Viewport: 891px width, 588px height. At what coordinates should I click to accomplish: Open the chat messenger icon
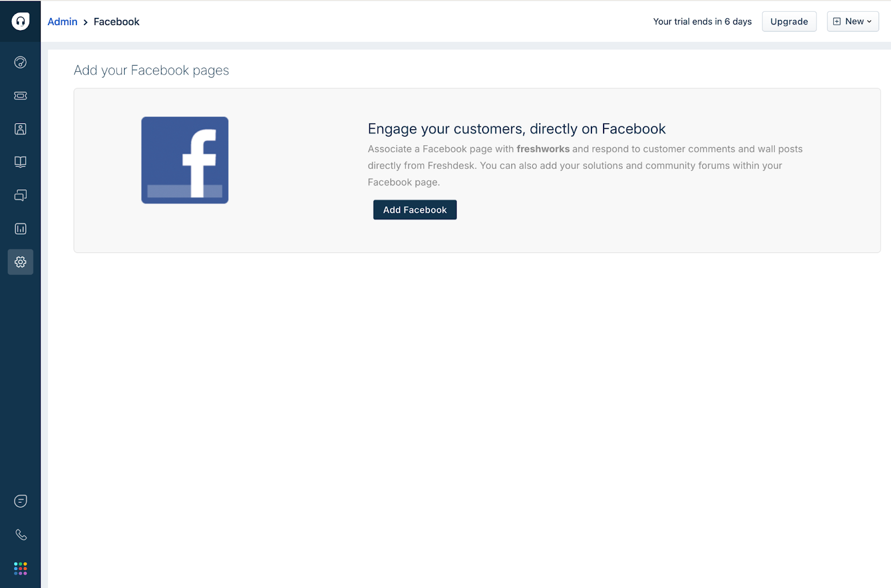(x=21, y=501)
